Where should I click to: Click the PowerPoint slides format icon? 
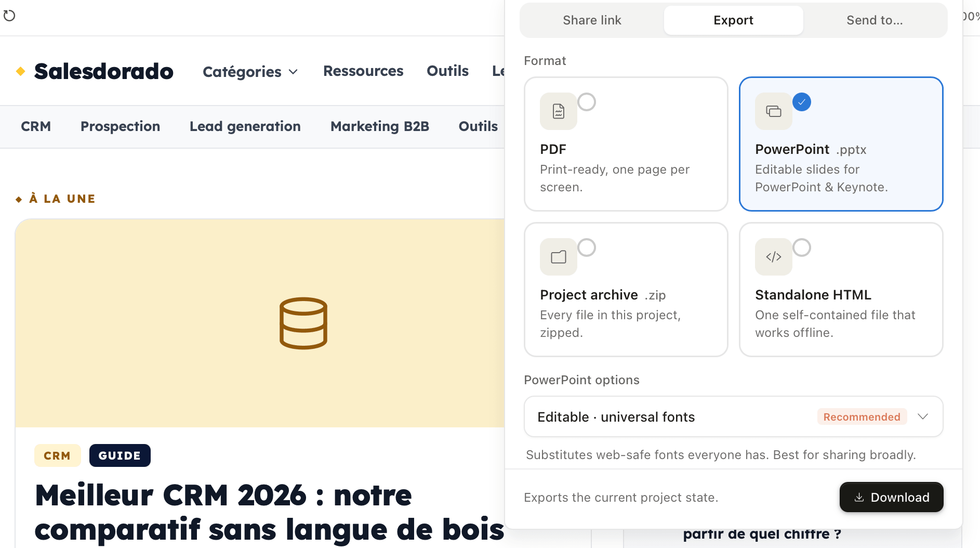(x=774, y=111)
